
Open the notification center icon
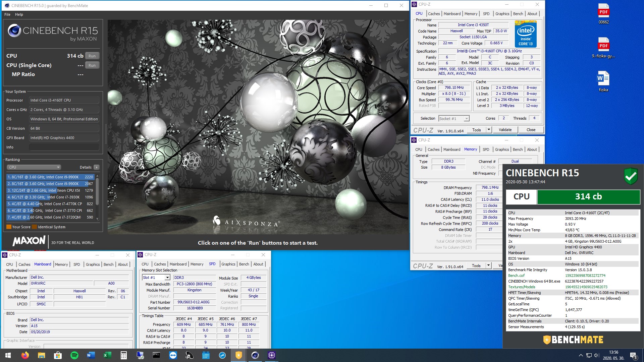pyautogui.click(x=633, y=355)
